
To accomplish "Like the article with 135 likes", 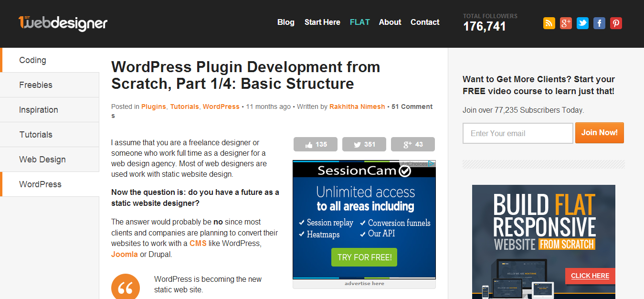I will 316,144.
